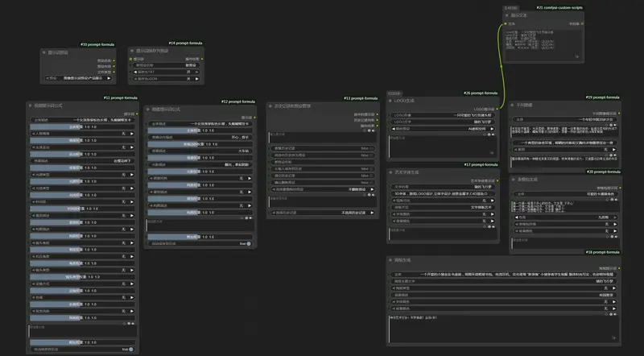Image resolution: width=644 pixels, height=356 pixels.
Task: Open 视角方向 combo in 艺术字体生成 node
Action: point(443,201)
